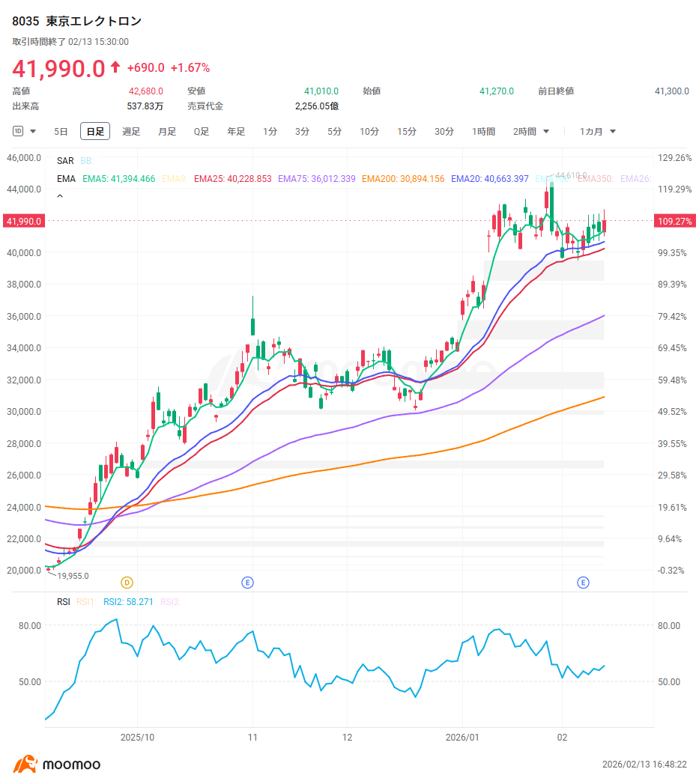
Task: Click the moomoo logo
Action: pyautogui.click(x=56, y=764)
